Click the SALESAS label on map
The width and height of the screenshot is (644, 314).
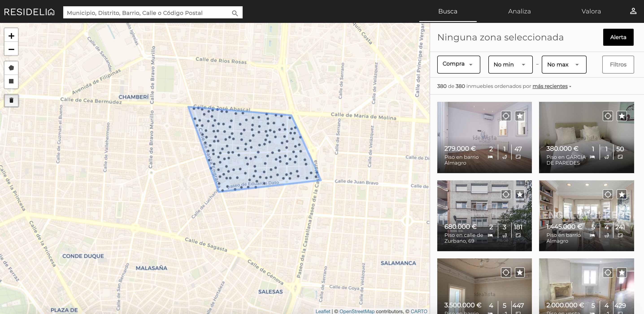point(270,292)
